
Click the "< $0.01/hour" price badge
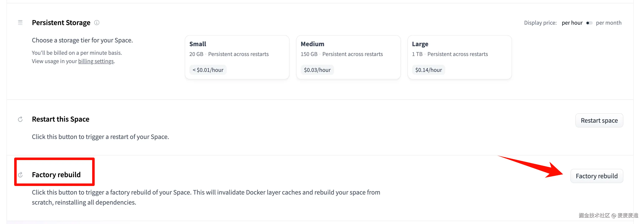[x=208, y=70]
